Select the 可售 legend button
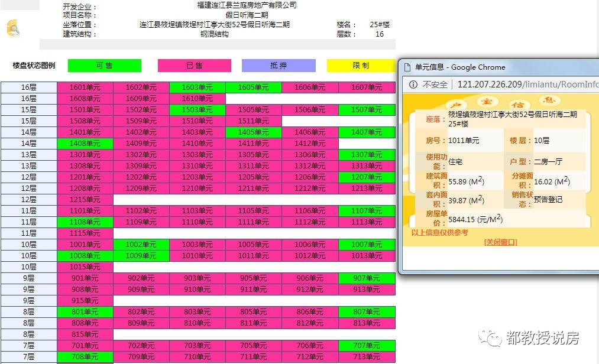 [104, 65]
